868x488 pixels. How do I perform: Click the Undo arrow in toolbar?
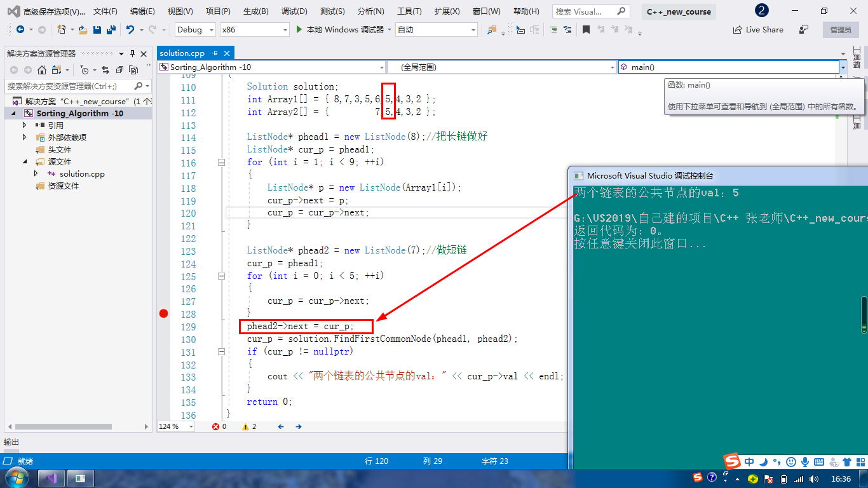point(130,29)
